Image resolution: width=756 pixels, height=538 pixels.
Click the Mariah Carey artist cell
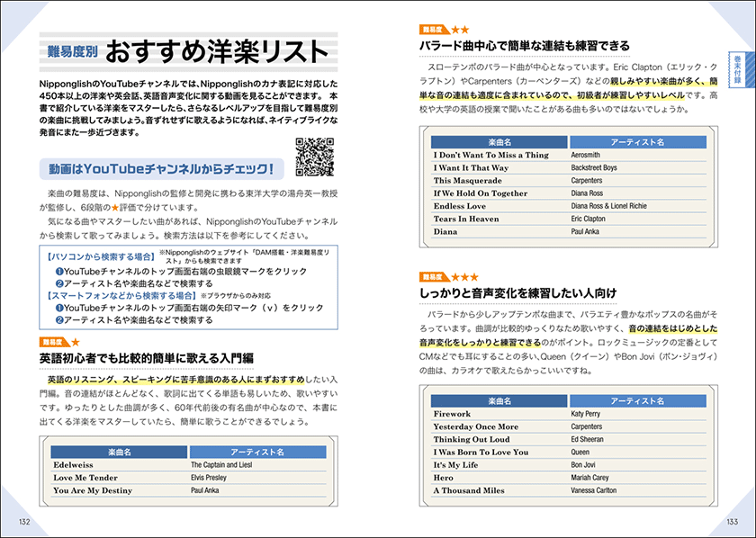click(589, 478)
